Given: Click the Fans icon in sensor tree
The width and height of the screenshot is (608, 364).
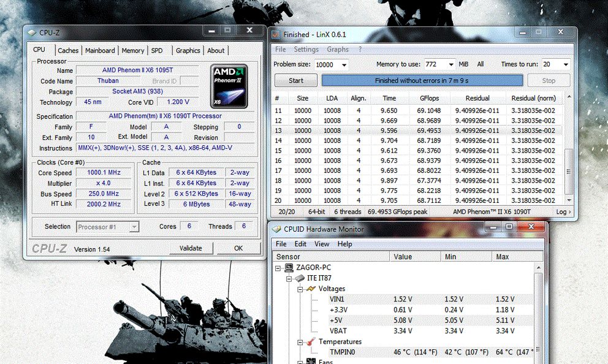Looking at the screenshot, I should (311, 362).
